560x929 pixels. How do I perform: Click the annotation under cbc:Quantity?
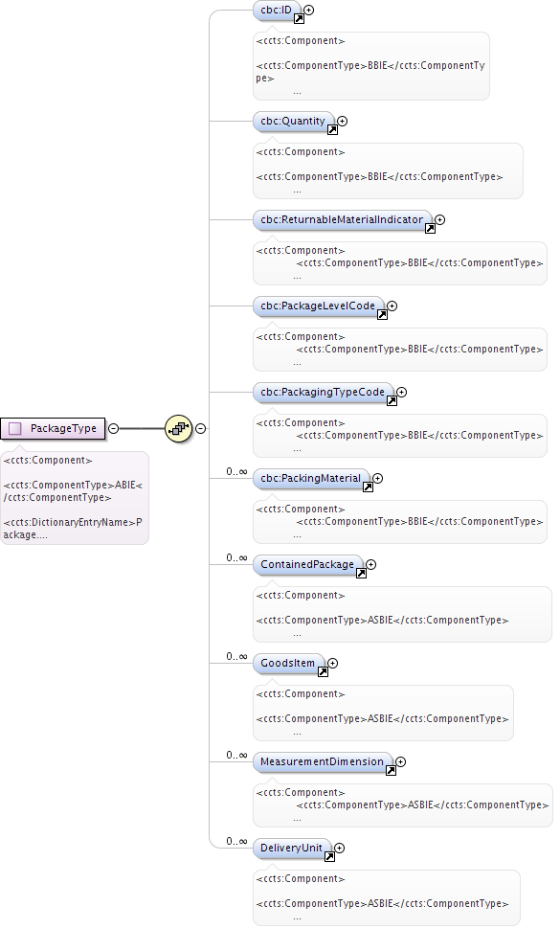click(388, 170)
